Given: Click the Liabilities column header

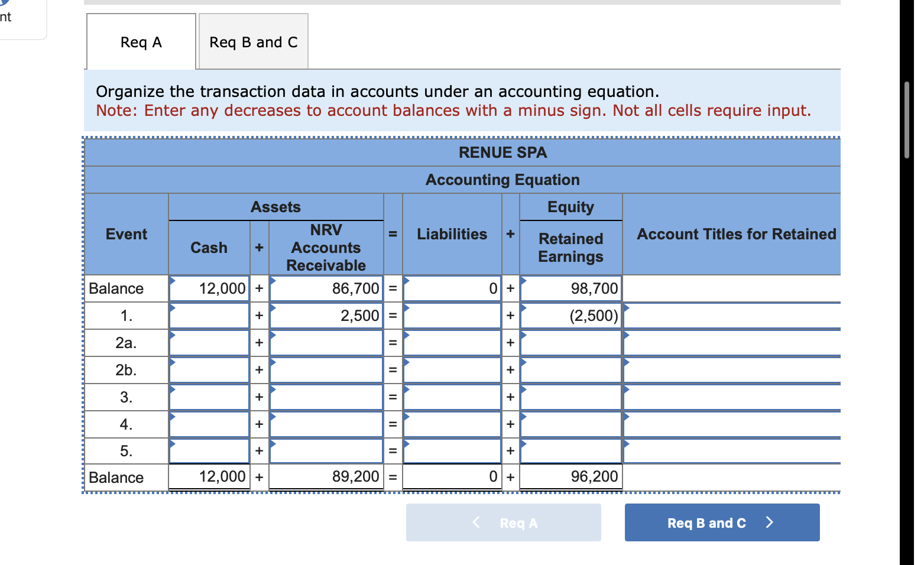Looking at the screenshot, I should (452, 234).
